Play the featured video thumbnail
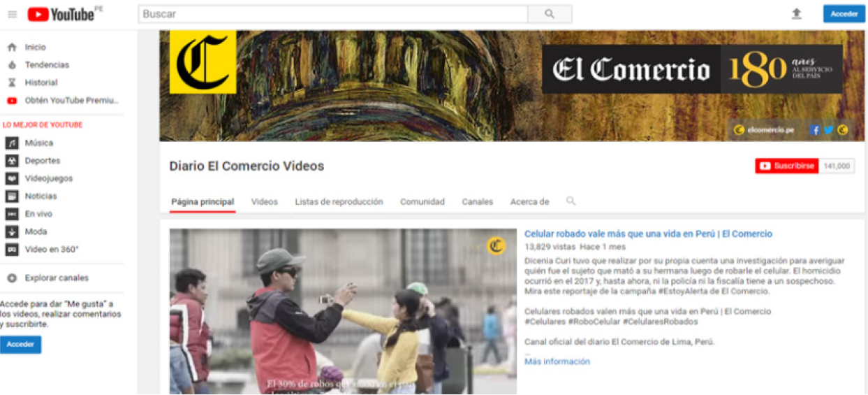The image size is (868, 395). 343,312
